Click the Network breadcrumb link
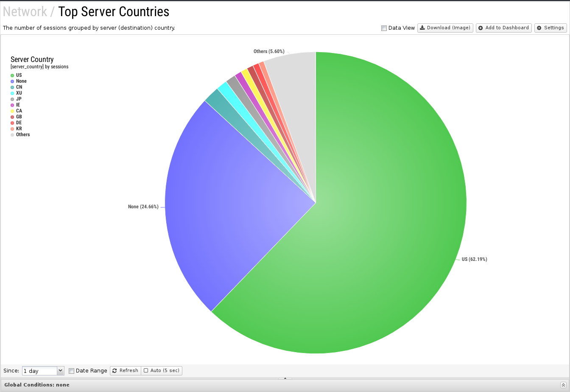 coord(25,11)
